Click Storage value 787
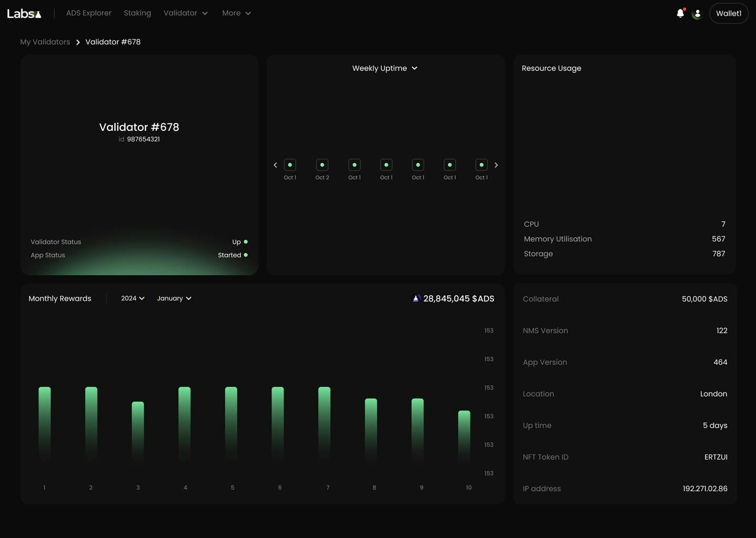Screen dimensions: 756x538 (x=719, y=254)
